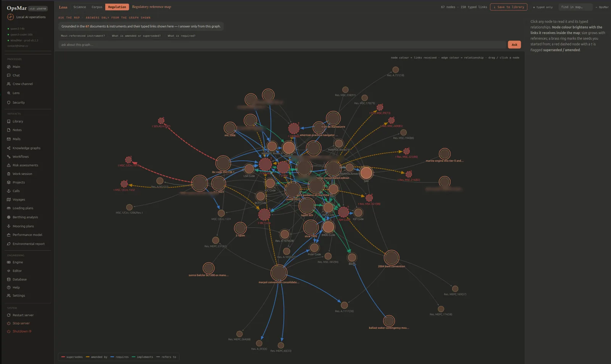Select the Res. A.751(18) node
The width and height of the screenshot is (611, 364).
(396, 70)
